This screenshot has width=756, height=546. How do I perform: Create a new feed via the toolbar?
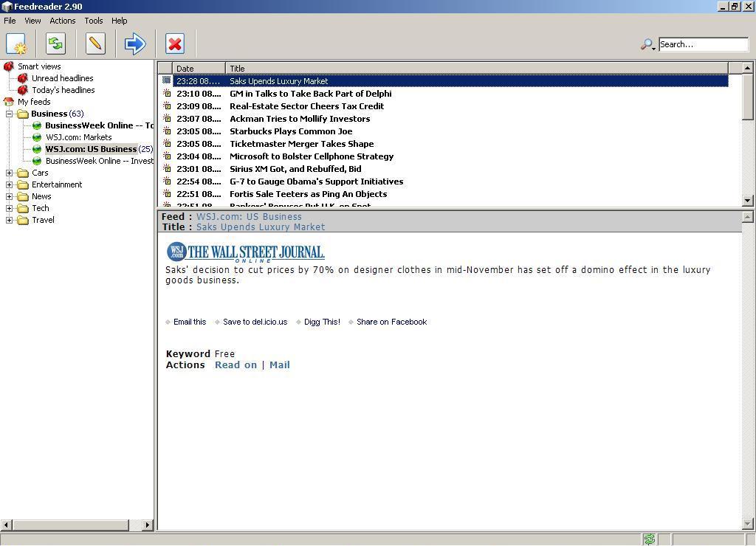coord(16,44)
